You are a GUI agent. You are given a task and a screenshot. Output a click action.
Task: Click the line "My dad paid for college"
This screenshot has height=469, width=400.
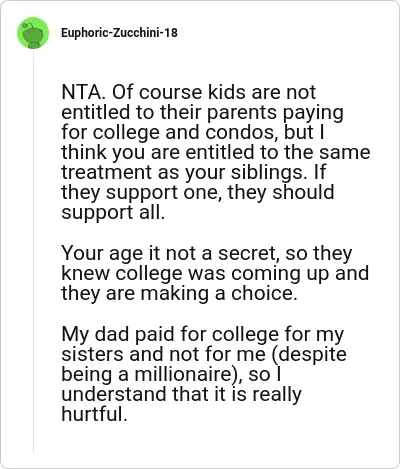(170, 334)
